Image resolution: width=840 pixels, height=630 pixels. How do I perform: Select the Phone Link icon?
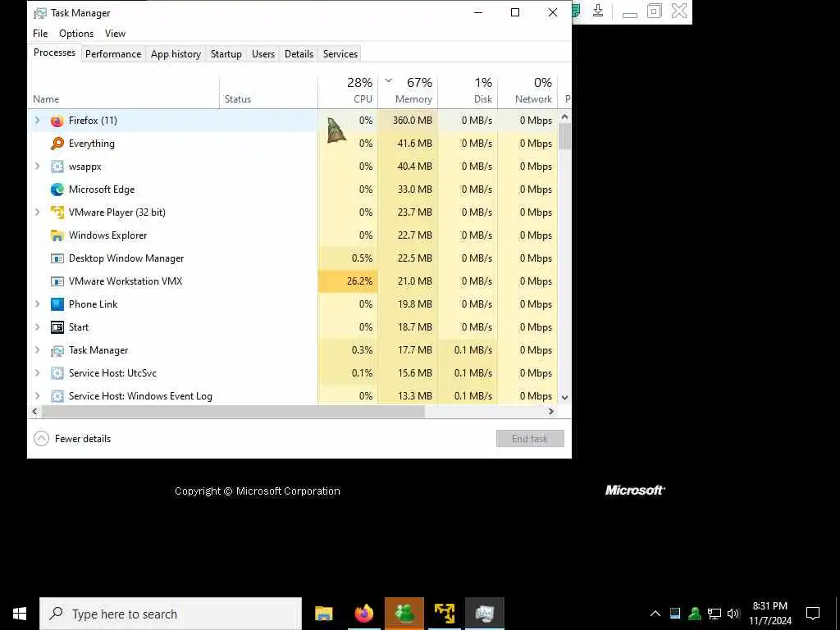click(57, 304)
